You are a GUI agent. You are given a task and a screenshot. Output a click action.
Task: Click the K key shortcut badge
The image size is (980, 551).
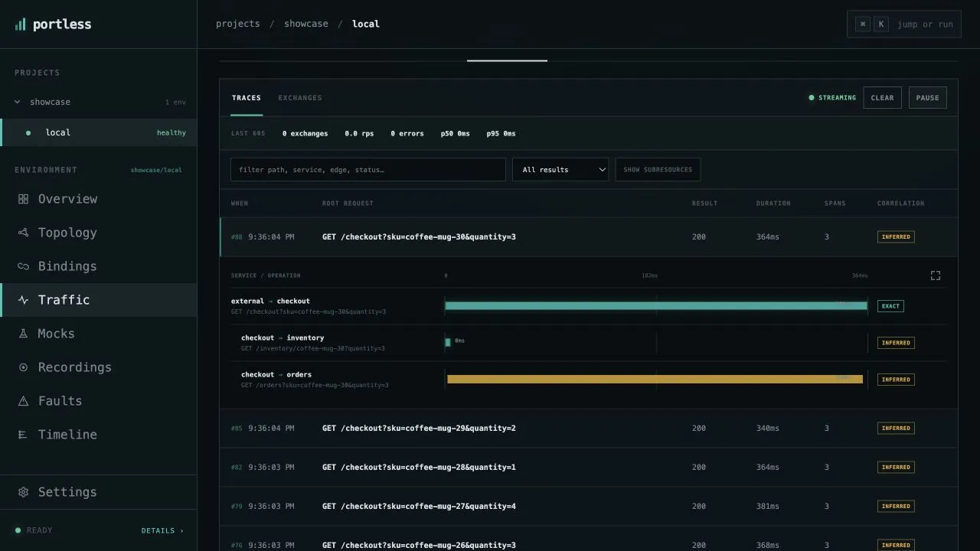tap(881, 24)
